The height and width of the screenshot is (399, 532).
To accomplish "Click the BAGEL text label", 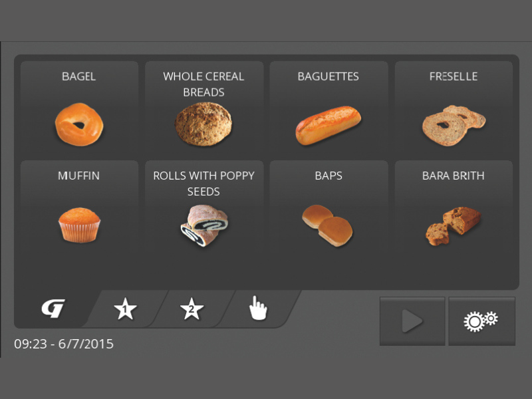I will coord(78,76).
